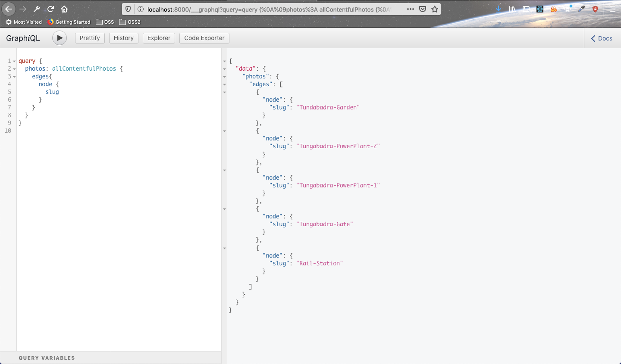Open React DevTools extension icon
Viewport: 621px width, 364px height.
[x=540, y=9]
